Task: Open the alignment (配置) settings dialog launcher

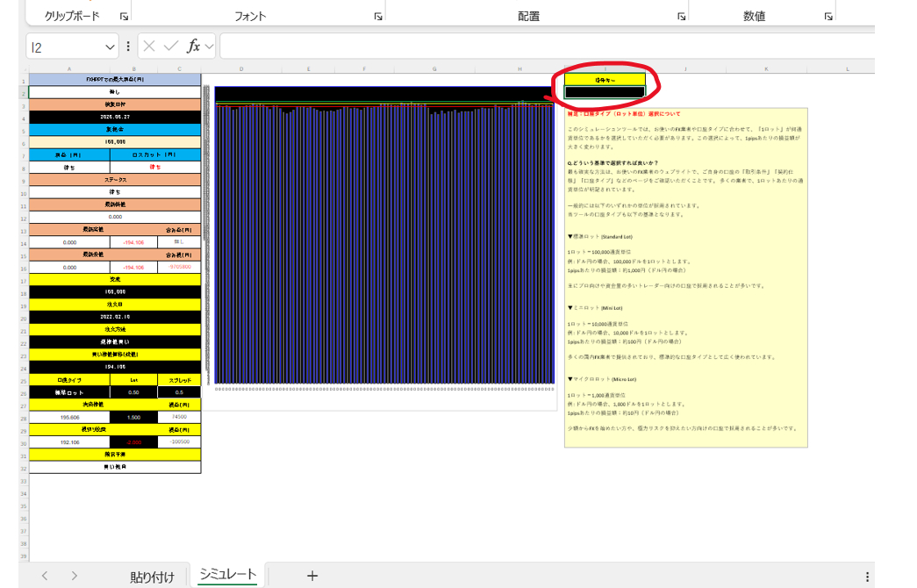Action: 681,17
